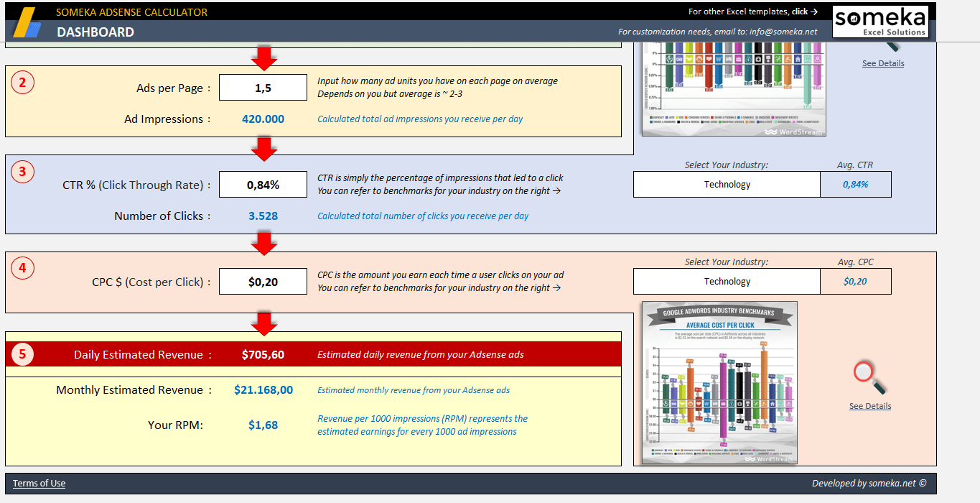
Task: Click the red circled step 2 badge
Action: click(22, 83)
